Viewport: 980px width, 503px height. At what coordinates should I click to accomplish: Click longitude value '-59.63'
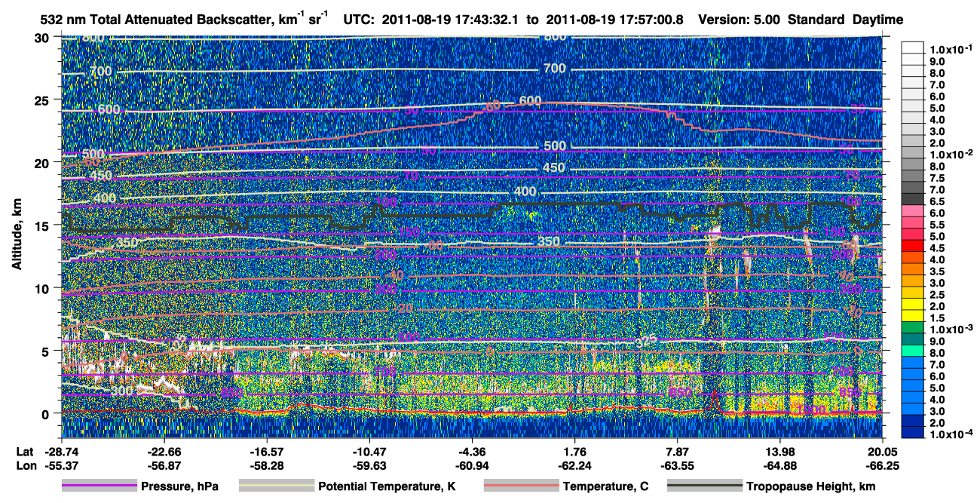pos(369,465)
